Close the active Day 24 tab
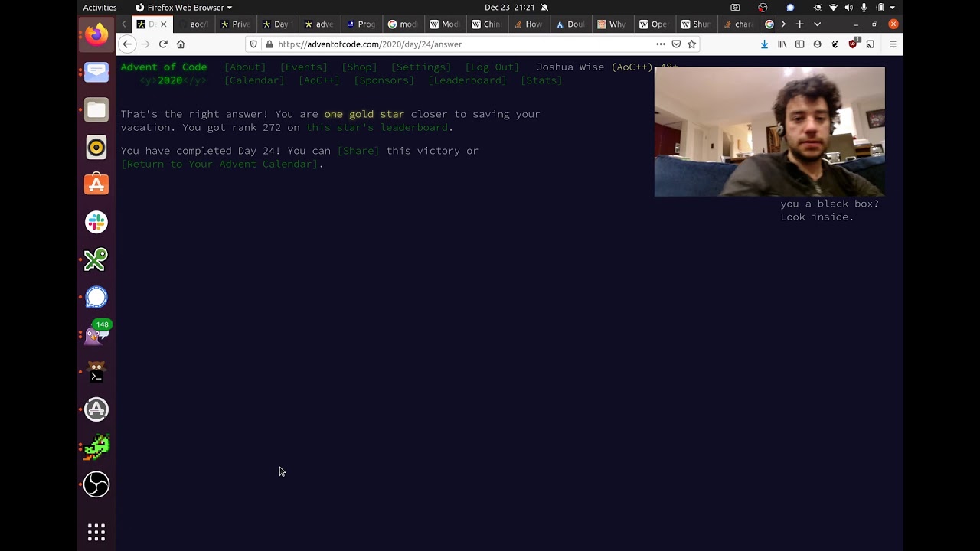Viewport: 980px width, 551px height. click(163, 24)
